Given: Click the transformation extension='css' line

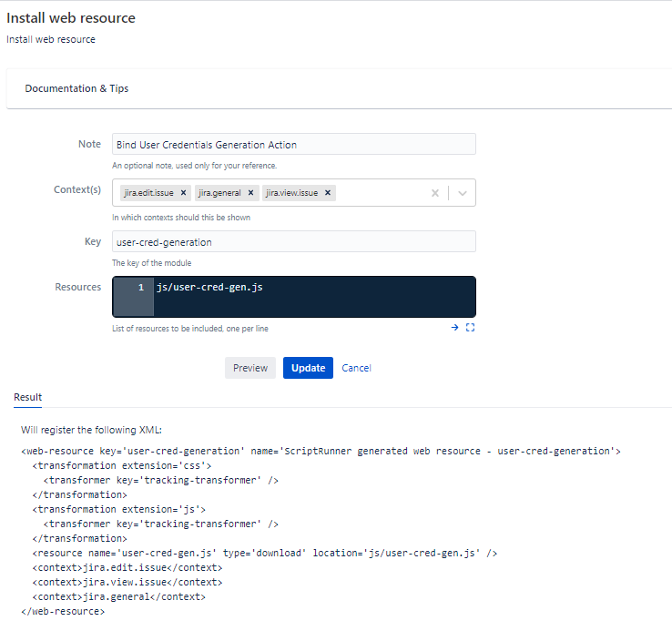Looking at the screenshot, I should 122,465.
